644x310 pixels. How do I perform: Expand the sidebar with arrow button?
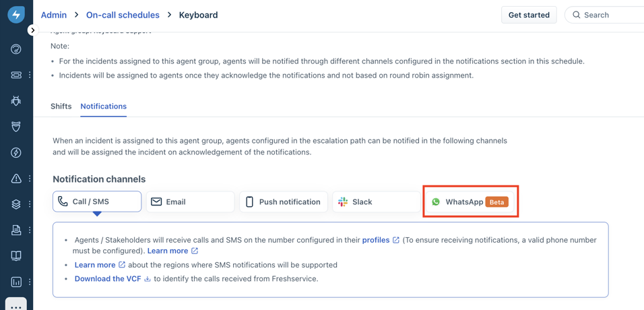click(32, 30)
